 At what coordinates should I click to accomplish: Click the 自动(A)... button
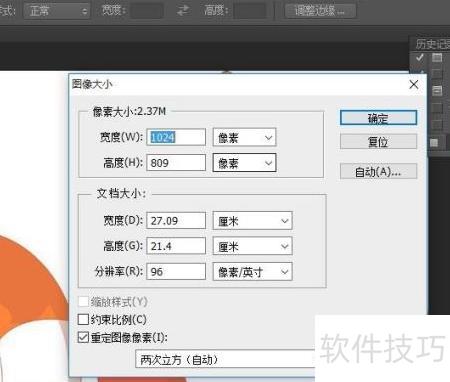click(x=378, y=171)
